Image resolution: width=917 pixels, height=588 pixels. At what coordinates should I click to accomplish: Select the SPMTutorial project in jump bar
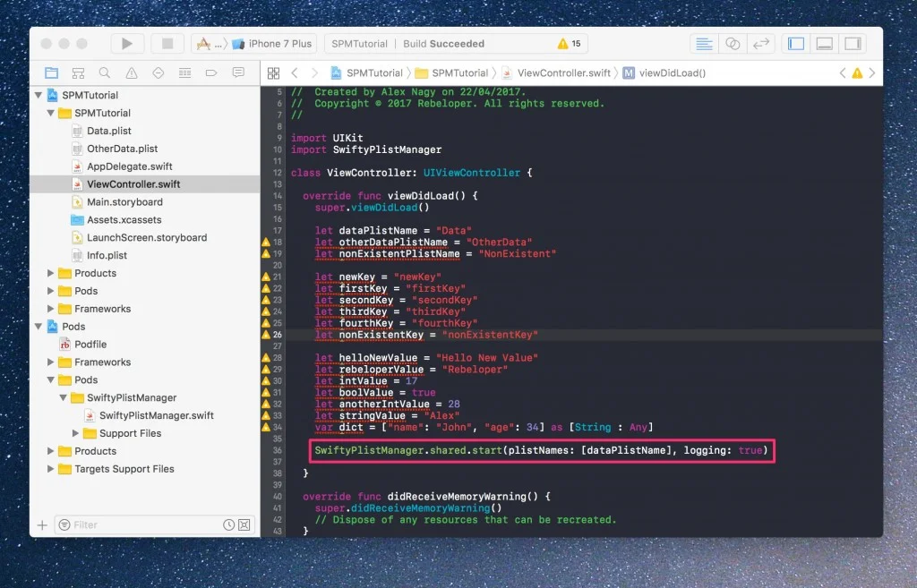pyautogui.click(x=366, y=73)
